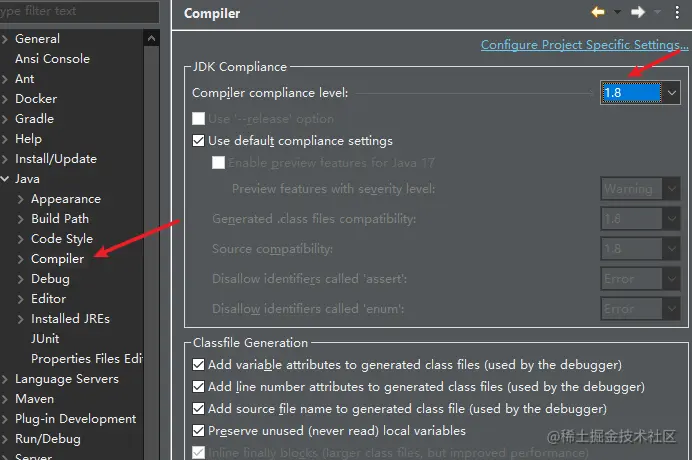Expand the Docker tree node
The image size is (692, 460).
[5, 99]
